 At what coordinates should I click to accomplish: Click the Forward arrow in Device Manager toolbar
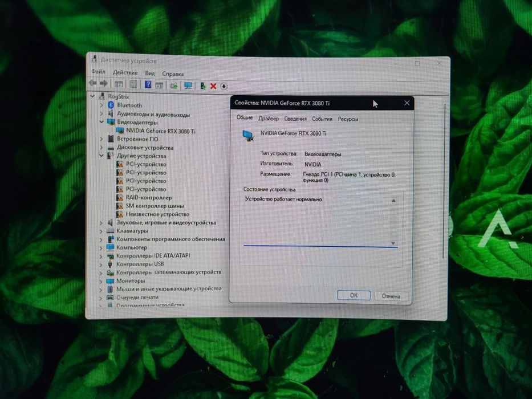[104, 83]
